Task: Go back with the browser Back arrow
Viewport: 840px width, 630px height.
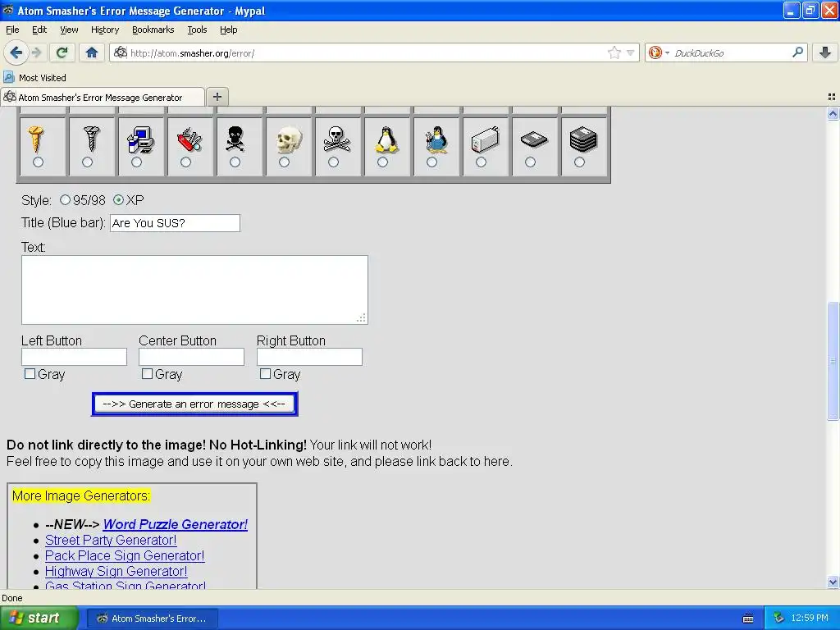Action: click(16, 52)
